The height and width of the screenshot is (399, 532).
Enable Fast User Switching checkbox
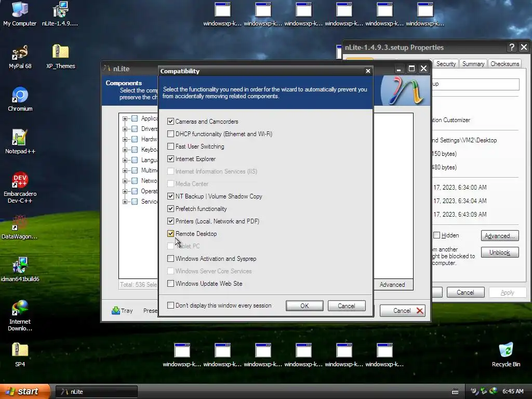[x=170, y=147]
